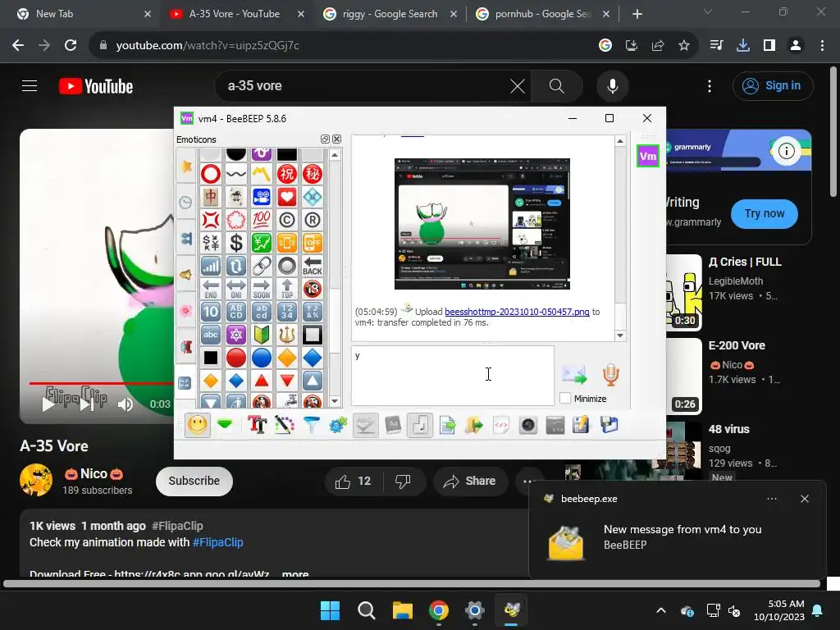The width and height of the screenshot is (840, 630).
Task: Send the message with the envelope arrow icon
Action: click(x=574, y=374)
